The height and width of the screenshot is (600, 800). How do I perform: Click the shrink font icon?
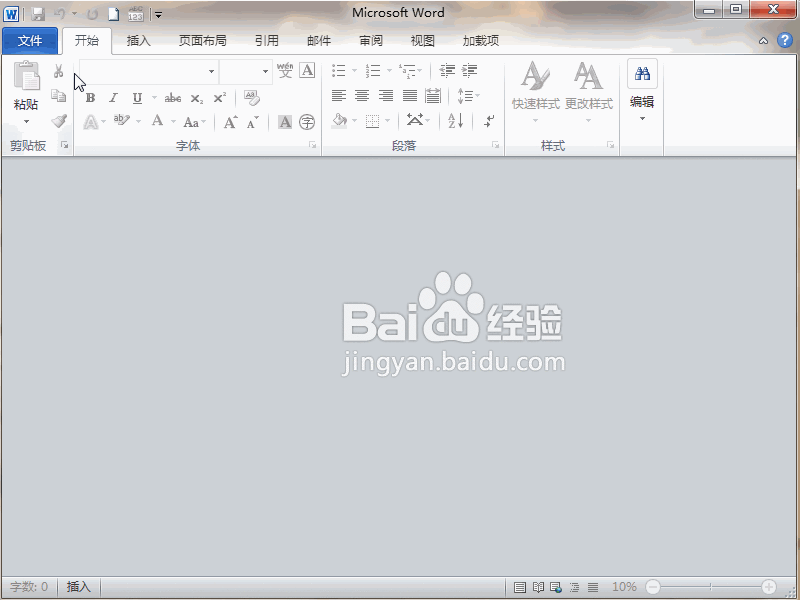click(253, 122)
